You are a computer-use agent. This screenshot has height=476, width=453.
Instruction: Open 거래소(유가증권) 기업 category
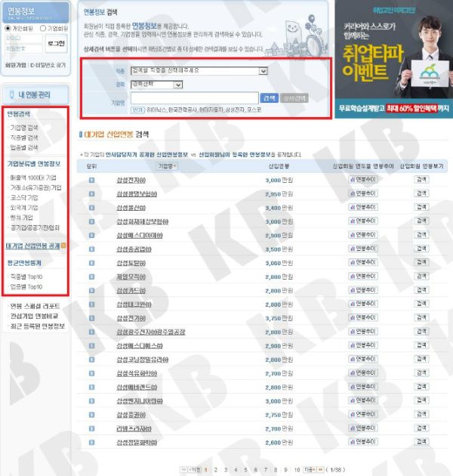(35, 187)
